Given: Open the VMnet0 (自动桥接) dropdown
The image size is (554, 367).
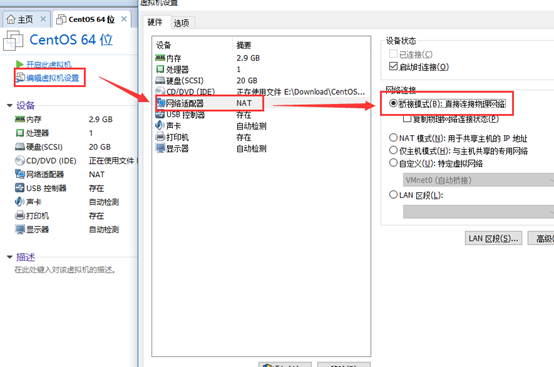Looking at the screenshot, I should click(478, 180).
